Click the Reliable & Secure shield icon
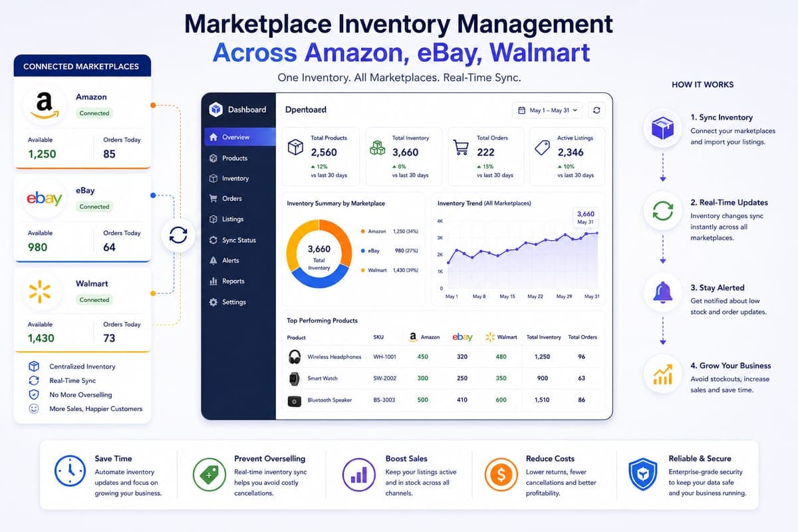This screenshot has height=532, width=798. tap(643, 473)
